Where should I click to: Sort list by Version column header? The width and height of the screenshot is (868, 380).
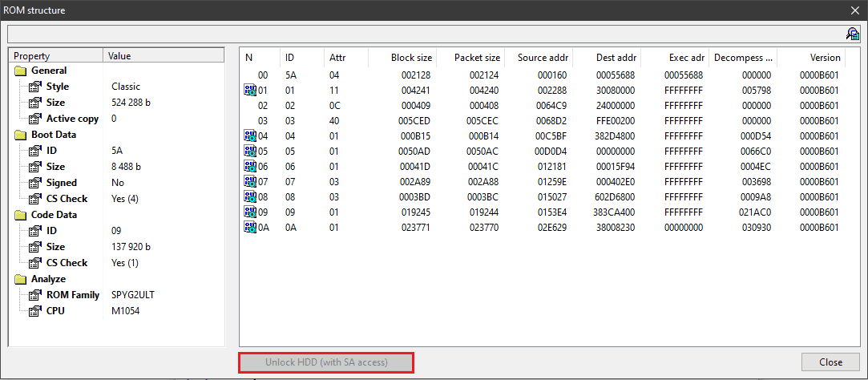811,58
